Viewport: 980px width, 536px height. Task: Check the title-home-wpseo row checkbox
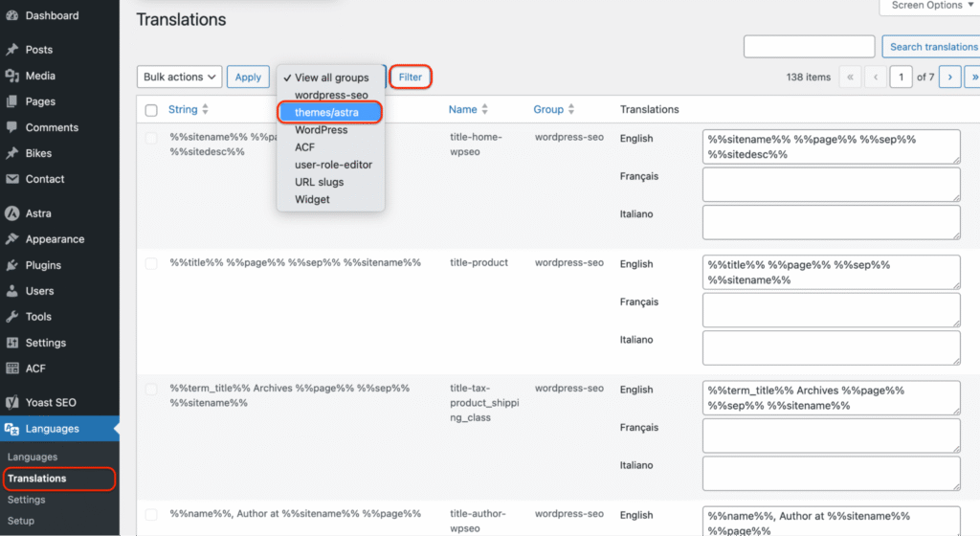pos(151,138)
